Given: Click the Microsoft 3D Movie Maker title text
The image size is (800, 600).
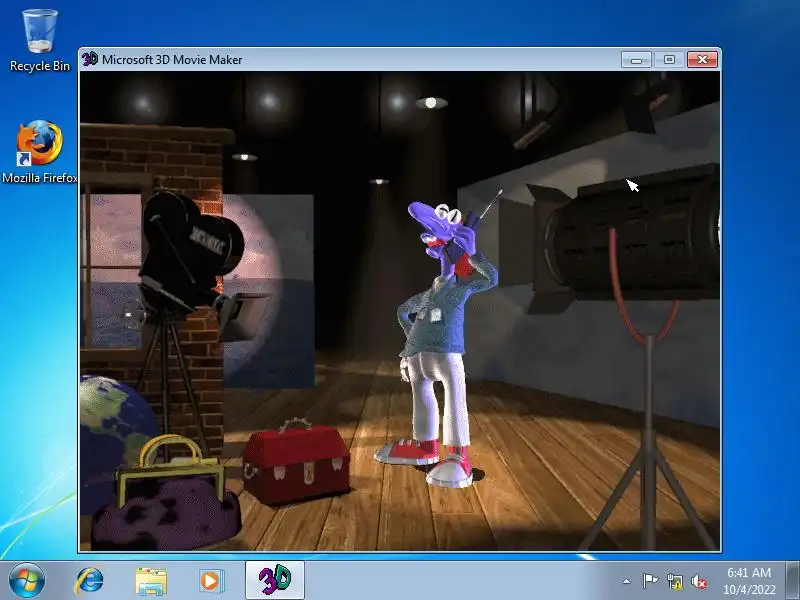Looking at the screenshot, I should (x=172, y=60).
